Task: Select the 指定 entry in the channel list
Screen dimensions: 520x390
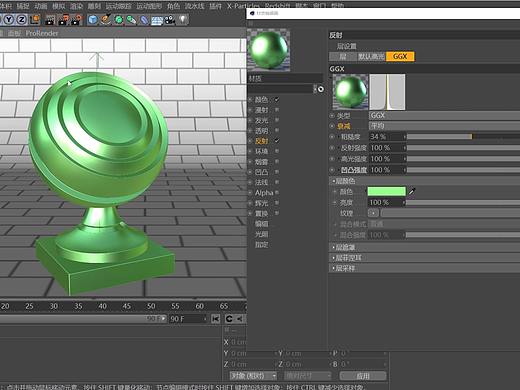Action: [x=261, y=244]
